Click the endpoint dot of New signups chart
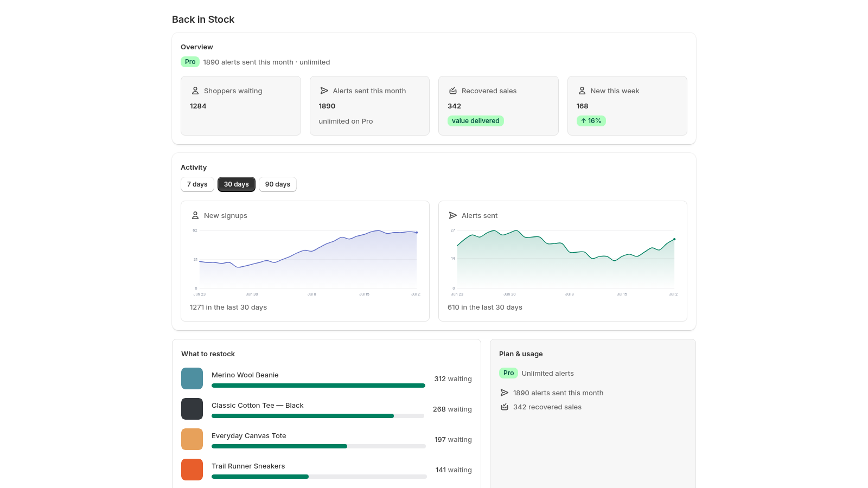Screen dimensions: 868x488 click(x=417, y=233)
